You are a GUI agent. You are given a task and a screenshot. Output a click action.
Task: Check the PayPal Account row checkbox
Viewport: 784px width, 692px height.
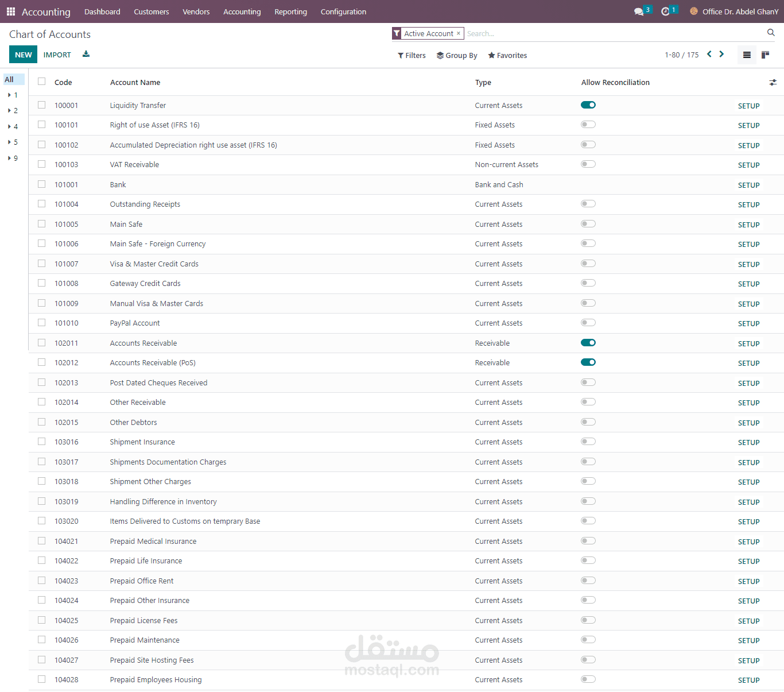(x=42, y=323)
